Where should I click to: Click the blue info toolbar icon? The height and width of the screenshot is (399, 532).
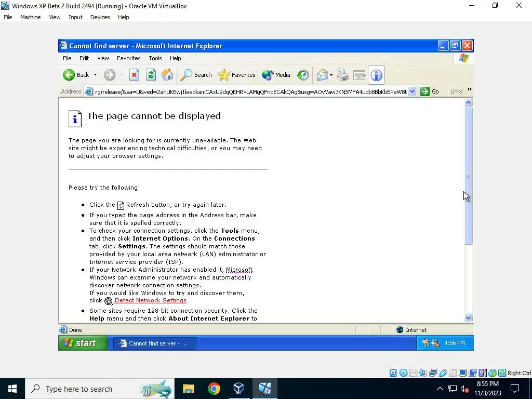tap(376, 75)
